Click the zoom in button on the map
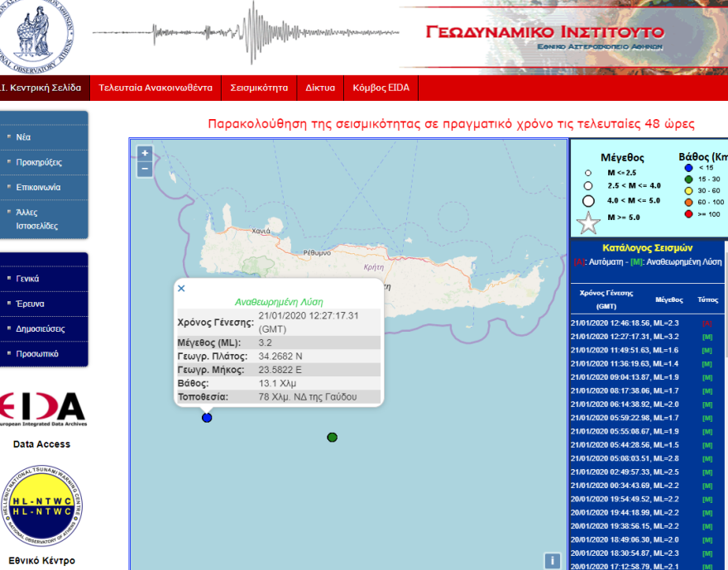The width and height of the screenshot is (728, 570). (x=144, y=154)
